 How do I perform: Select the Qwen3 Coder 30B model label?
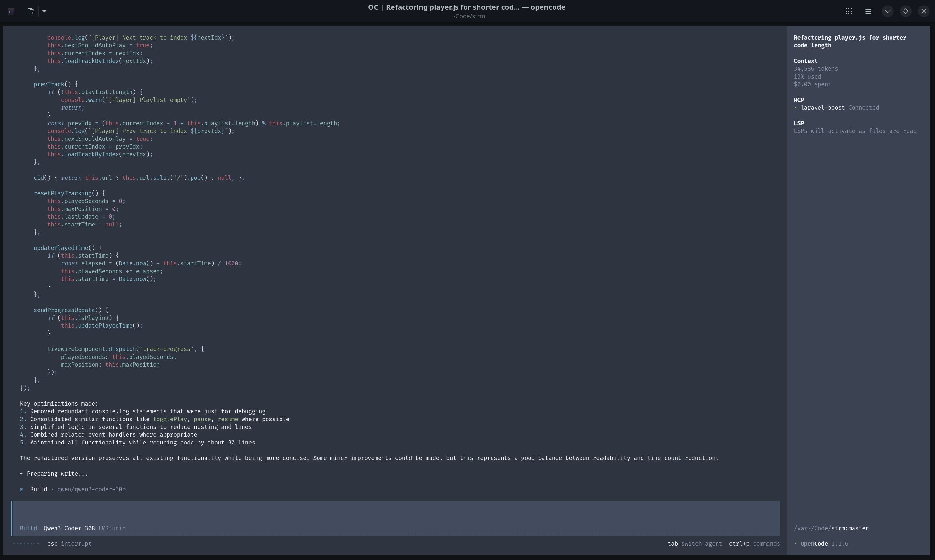click(x=69, y=528)
